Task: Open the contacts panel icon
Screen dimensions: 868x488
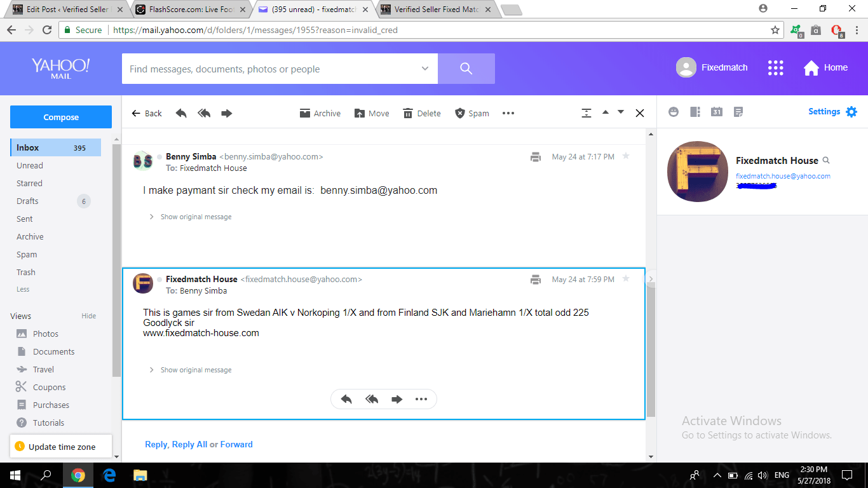Action: coord(695,112)
